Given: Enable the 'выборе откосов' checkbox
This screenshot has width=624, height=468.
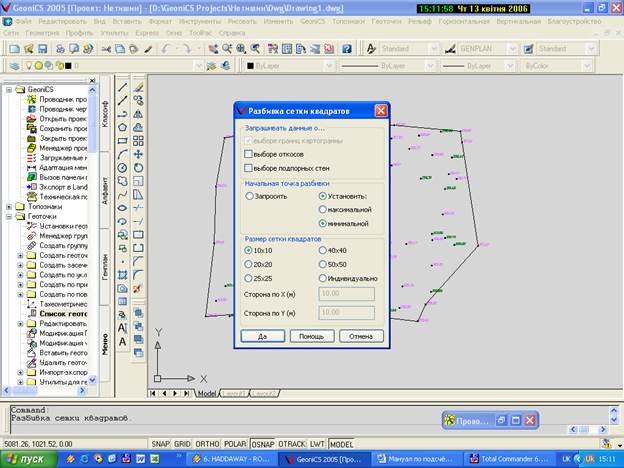Looking at the screenshot, I should pyautogui.click(x=248, y=155).
